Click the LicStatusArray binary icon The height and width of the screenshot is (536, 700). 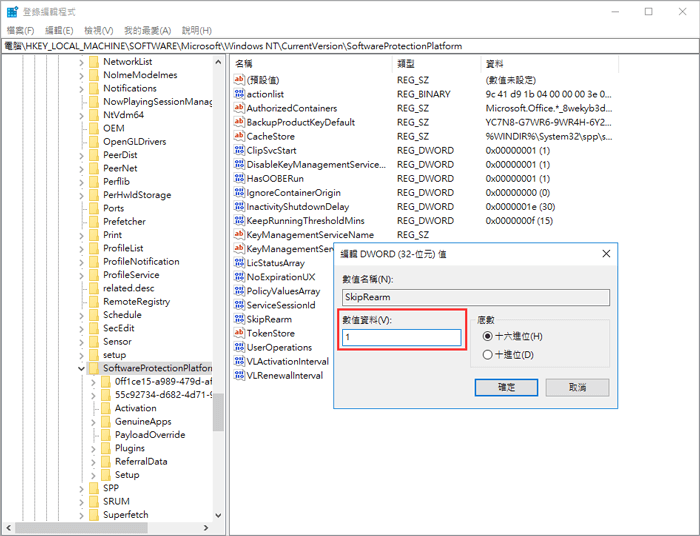pos(239,263)
